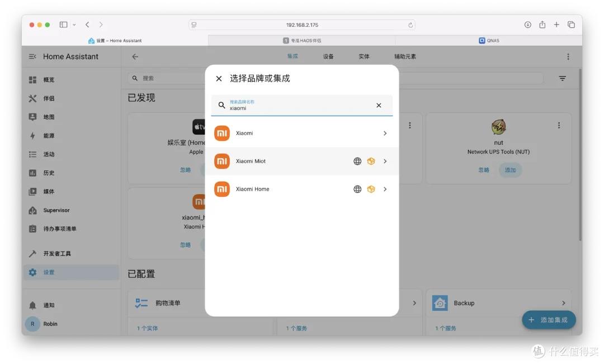Open Safari downloads
604x364 pixels.
click(x=528, y=25)
